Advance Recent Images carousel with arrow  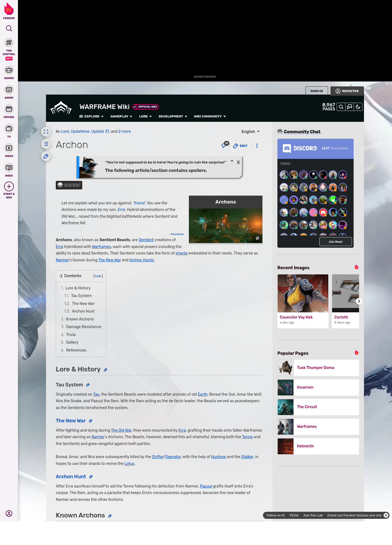coord(359,301)
